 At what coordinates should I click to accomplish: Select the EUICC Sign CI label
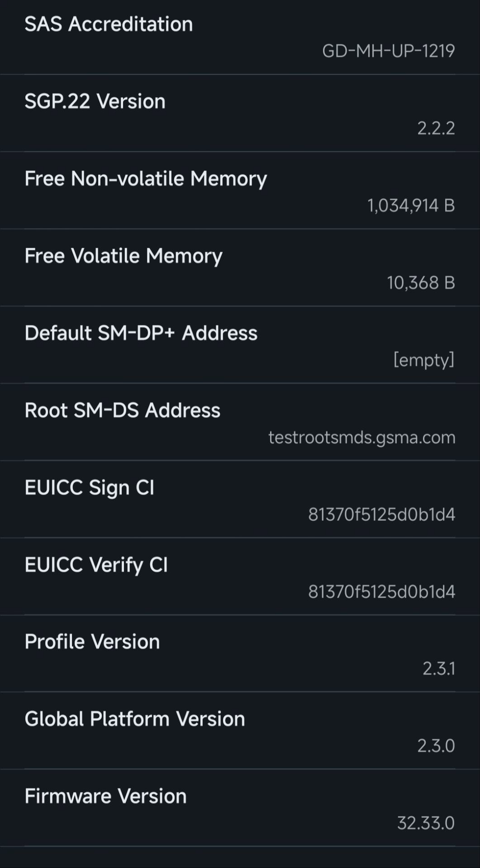click(x=89, y=488)
